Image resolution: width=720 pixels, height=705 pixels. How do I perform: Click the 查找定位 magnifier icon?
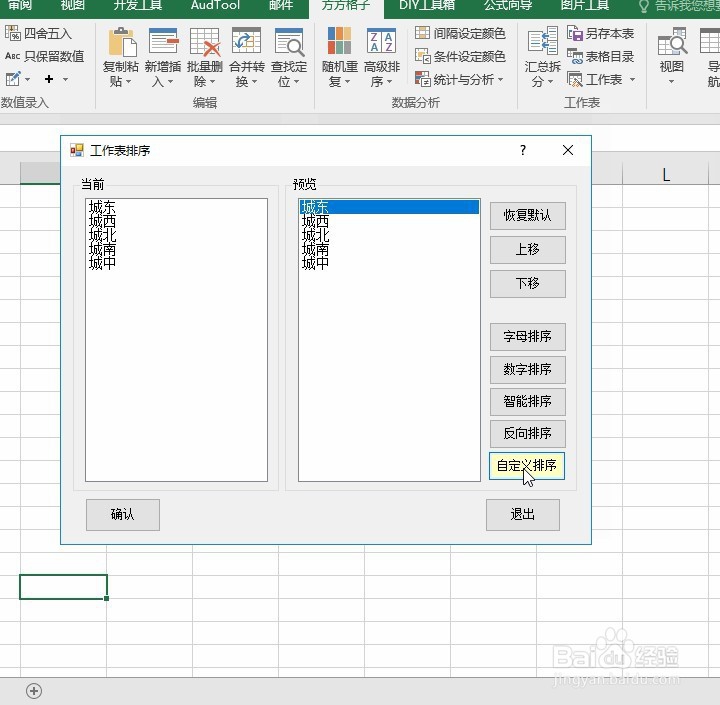pyautogui.click(x=289, y=42)
